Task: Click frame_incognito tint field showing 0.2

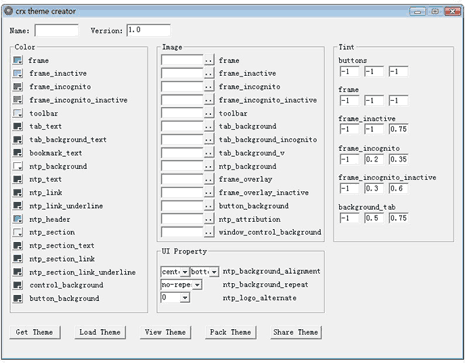Action: [374, 159]
